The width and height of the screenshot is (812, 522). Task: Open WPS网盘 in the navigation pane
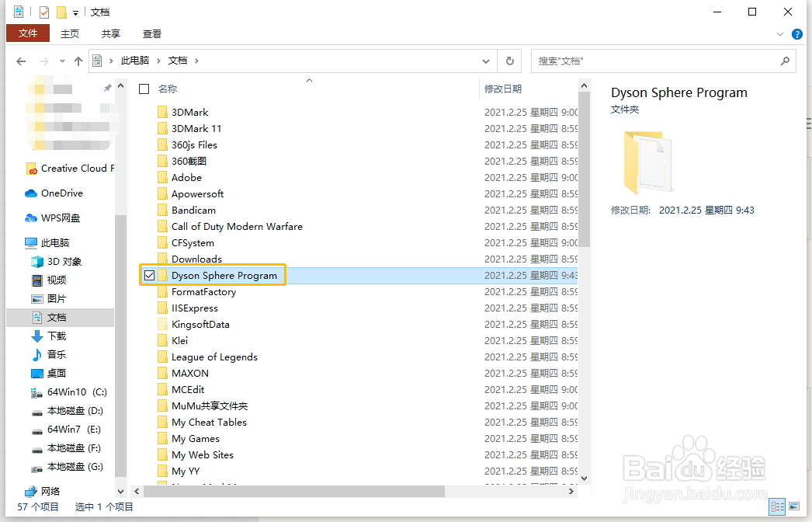pyautogui.click(x=53, y=218)
